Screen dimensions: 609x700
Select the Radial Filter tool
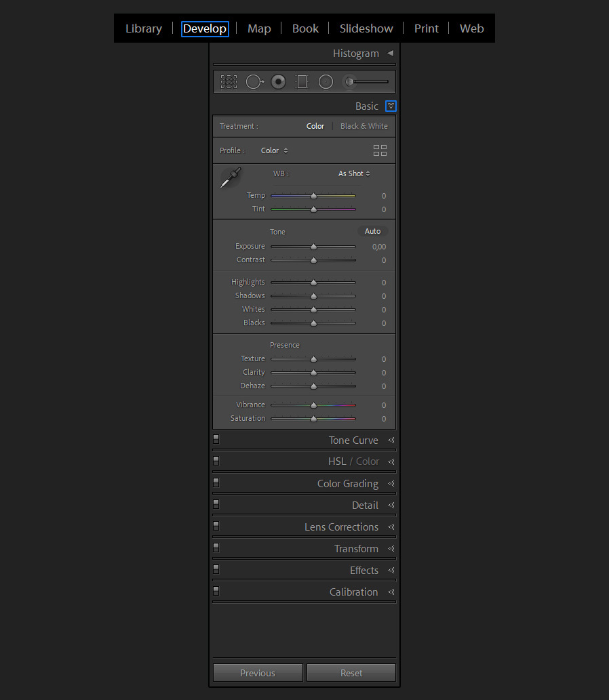[326, 82]
